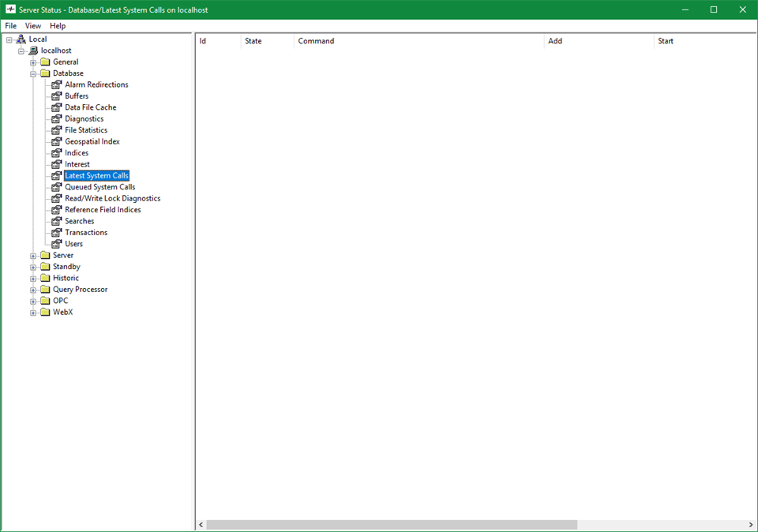758x532 pixels.
Task: Click the localhost server icon
Action: (x=33, y=51)
